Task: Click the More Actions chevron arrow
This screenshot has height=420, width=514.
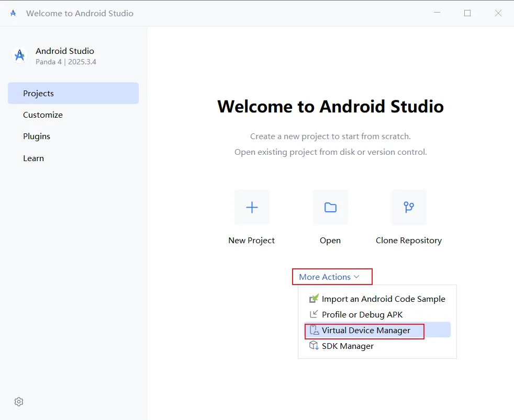Action: [356, 277]
